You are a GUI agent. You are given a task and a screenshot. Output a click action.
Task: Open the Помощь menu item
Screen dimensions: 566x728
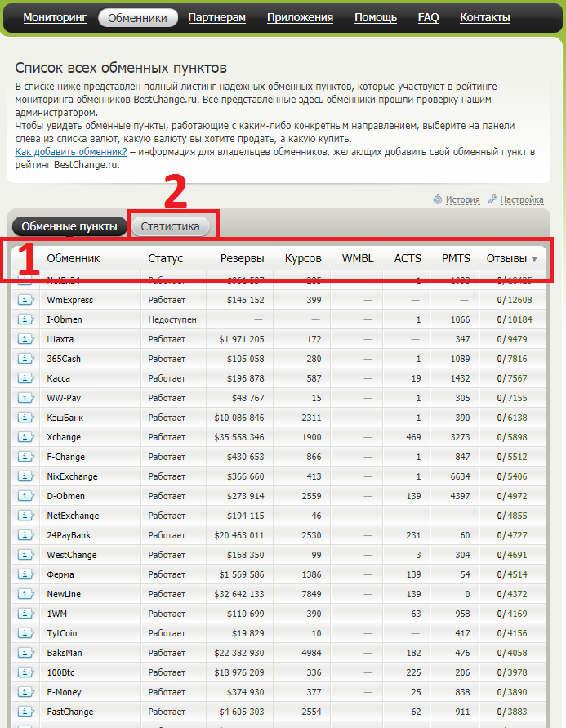click(376, 18)
